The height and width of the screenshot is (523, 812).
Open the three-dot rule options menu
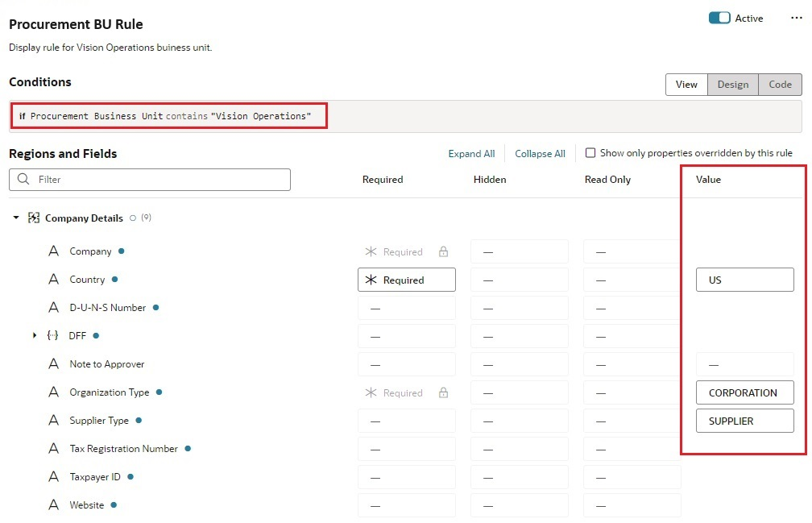tap(797, 18)
